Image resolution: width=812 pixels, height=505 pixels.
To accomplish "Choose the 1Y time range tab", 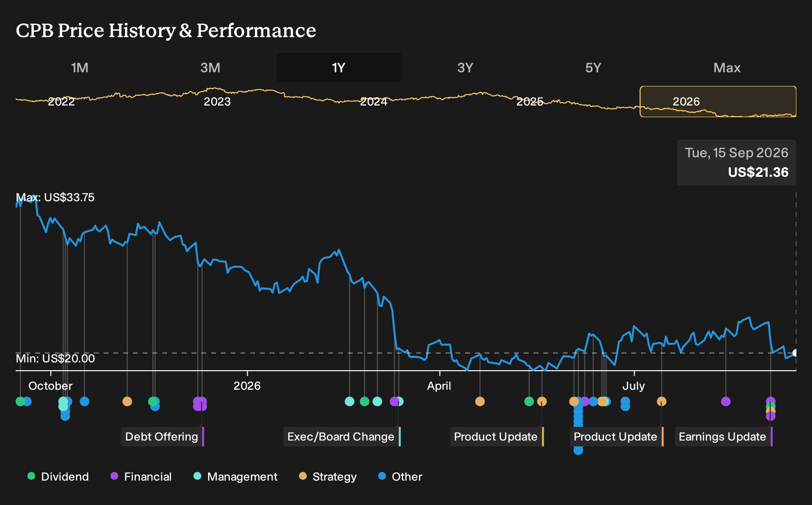I will tap(339, 67).
